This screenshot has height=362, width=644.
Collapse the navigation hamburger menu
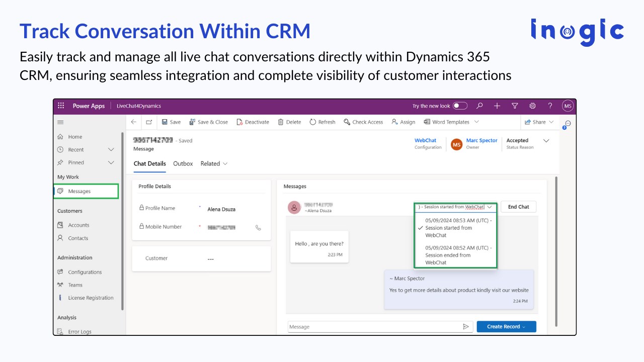(60, 122)
